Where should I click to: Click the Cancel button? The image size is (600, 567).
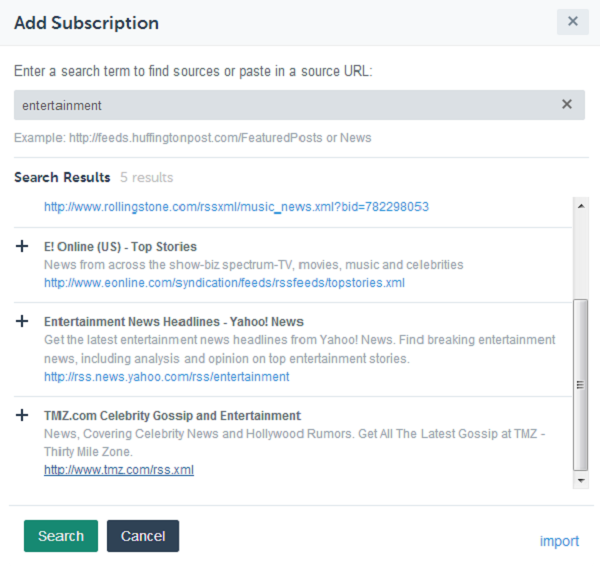point(143,536)
